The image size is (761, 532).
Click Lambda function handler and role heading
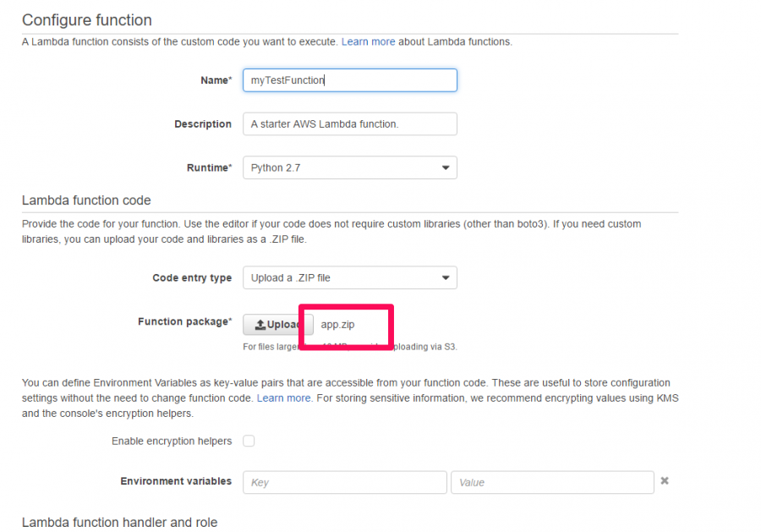click(119, 523)
